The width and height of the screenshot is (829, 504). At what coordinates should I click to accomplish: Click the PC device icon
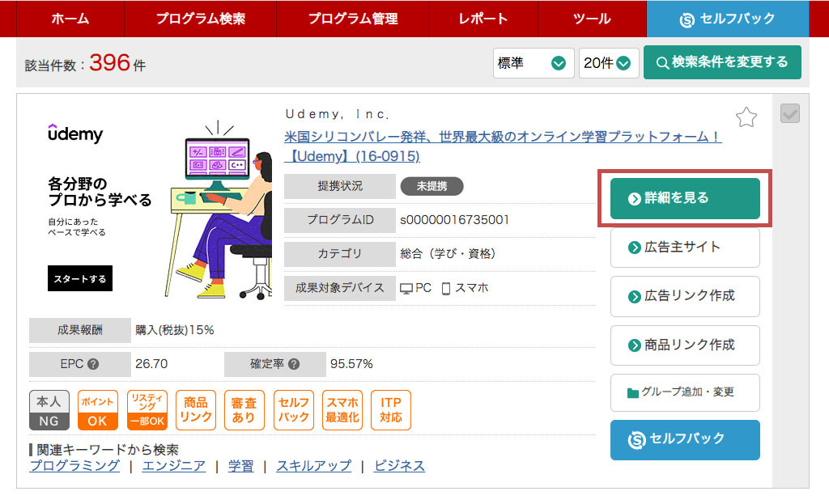[406, 289]
